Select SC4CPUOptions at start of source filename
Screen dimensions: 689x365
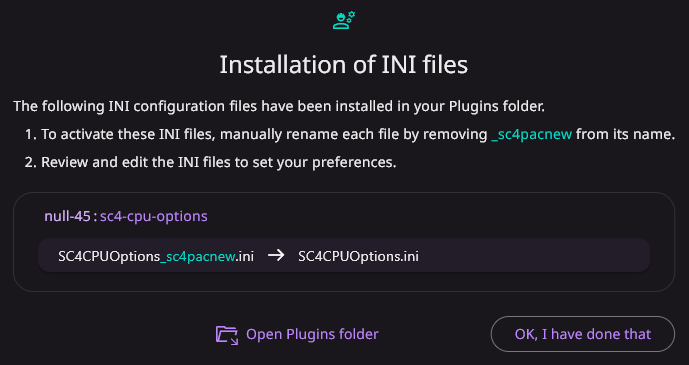tap(109, 256)
